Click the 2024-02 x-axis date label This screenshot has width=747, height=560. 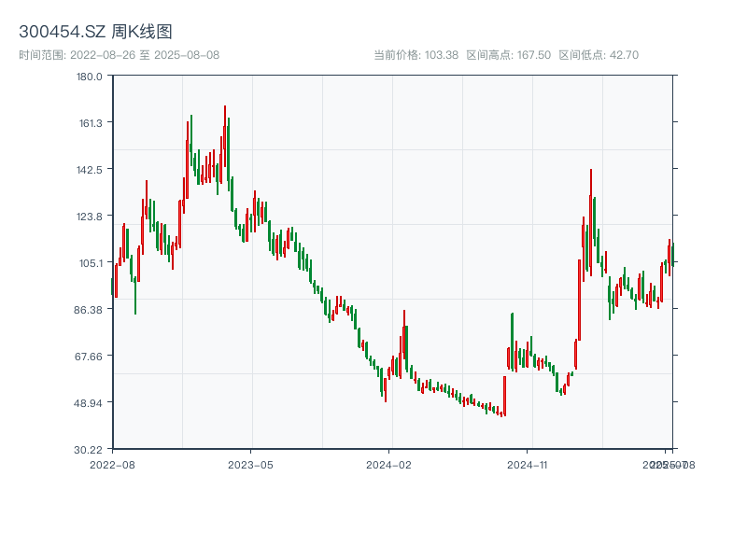coord(388,465)
